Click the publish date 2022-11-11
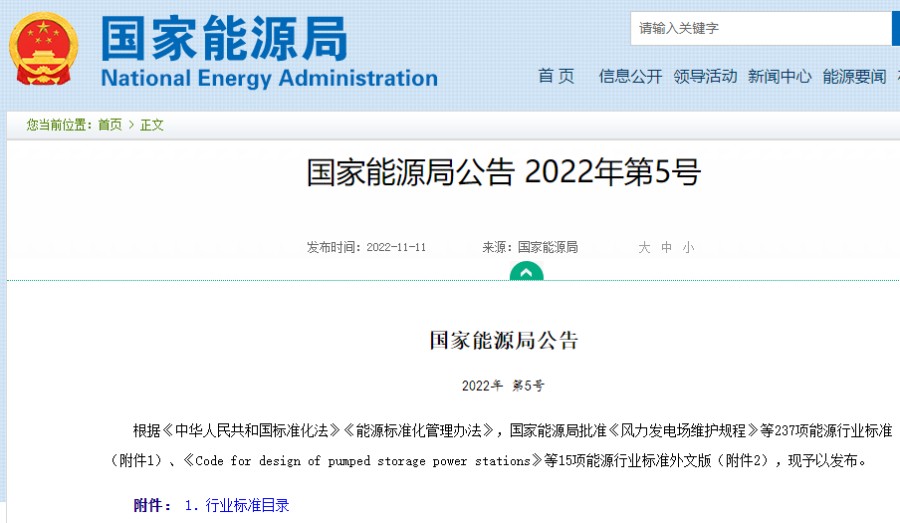Screen dimensions: 900x523 pos(396,247)
